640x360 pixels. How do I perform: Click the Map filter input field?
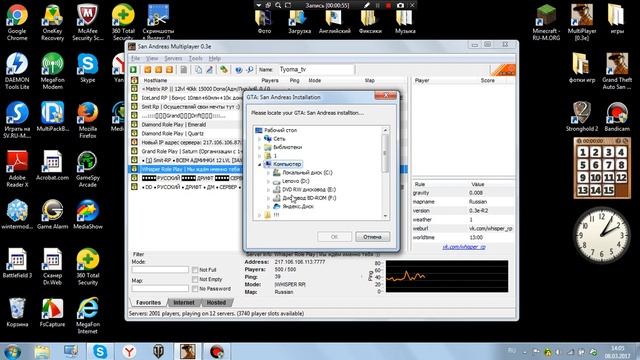click(x=160, y=289)
